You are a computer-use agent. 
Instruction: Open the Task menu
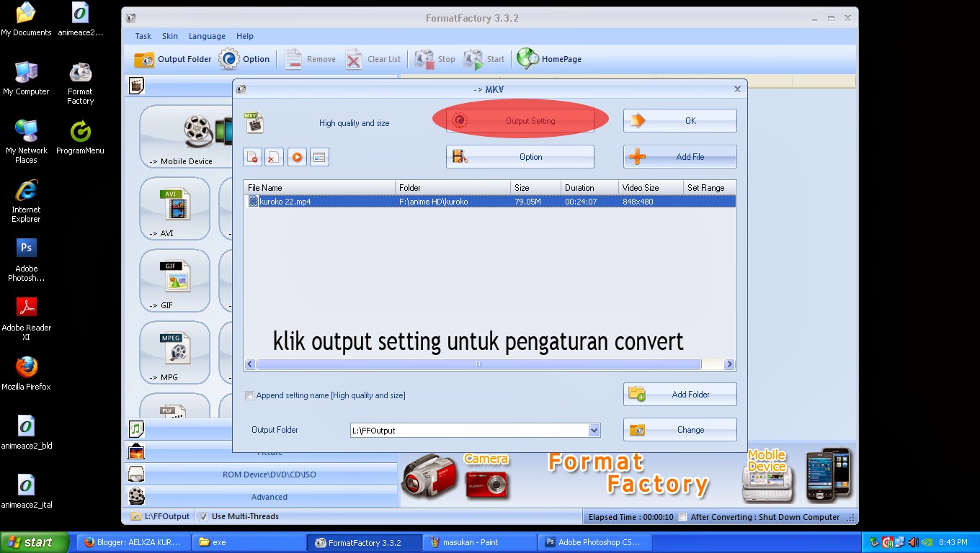[143, 36]
